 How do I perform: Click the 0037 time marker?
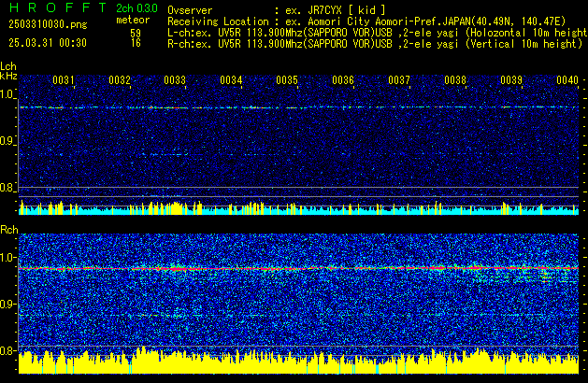399,80
